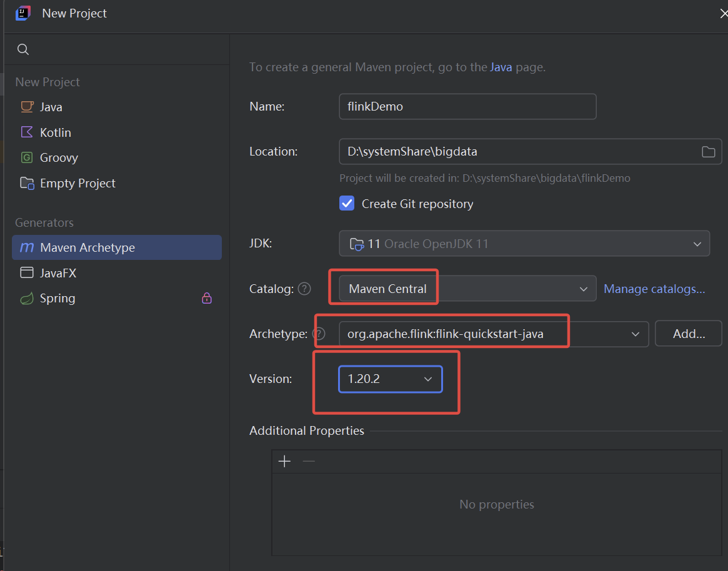Open Manage catalogs link
The image size is (728, 571).
tap(654, 289)
